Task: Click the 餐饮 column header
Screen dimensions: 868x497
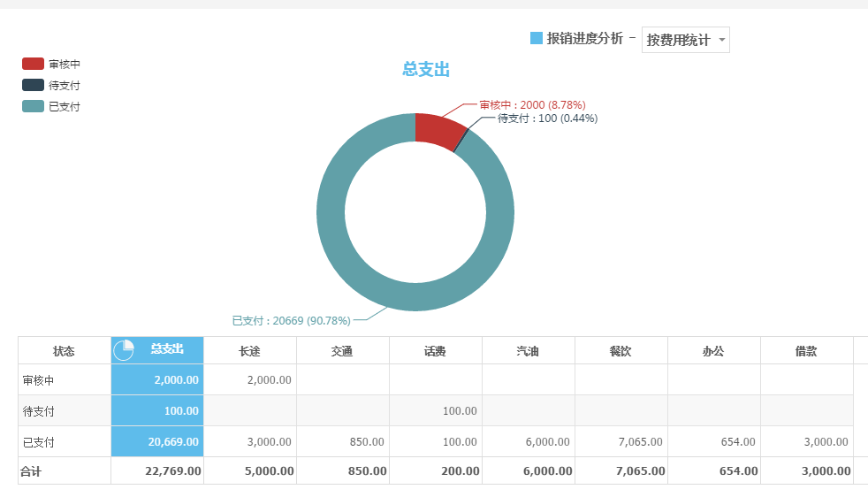Action: tap(621, 351)
